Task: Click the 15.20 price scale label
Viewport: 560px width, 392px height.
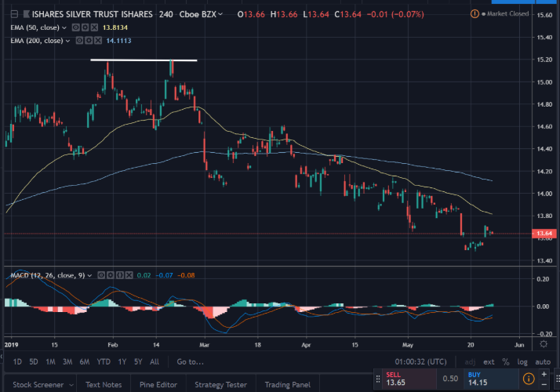Action: [x=544, y=60]
